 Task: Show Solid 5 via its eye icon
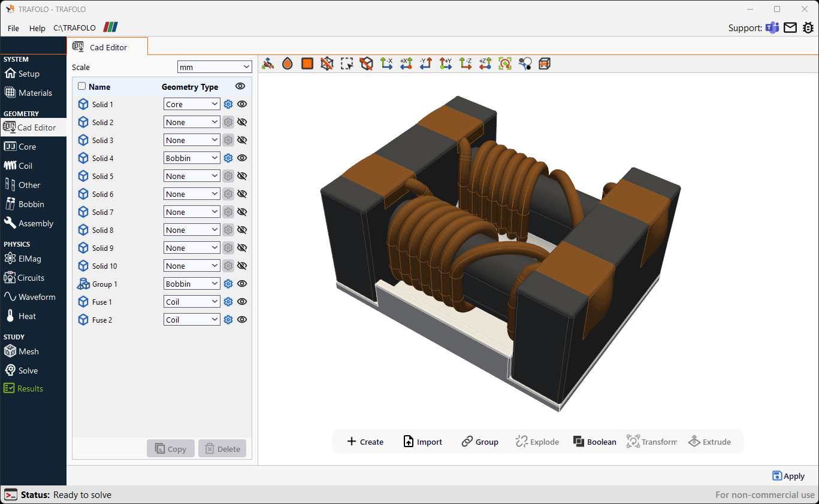[x=242, y=176]
